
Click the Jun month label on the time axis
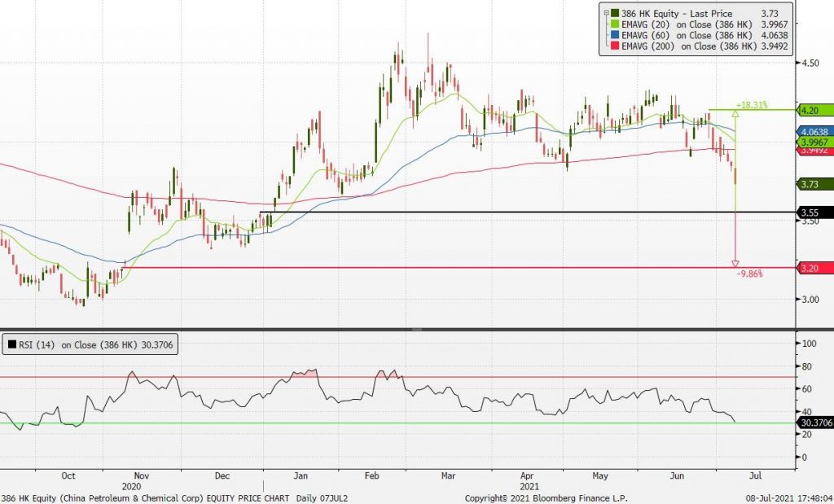click(x=677, y=476)
